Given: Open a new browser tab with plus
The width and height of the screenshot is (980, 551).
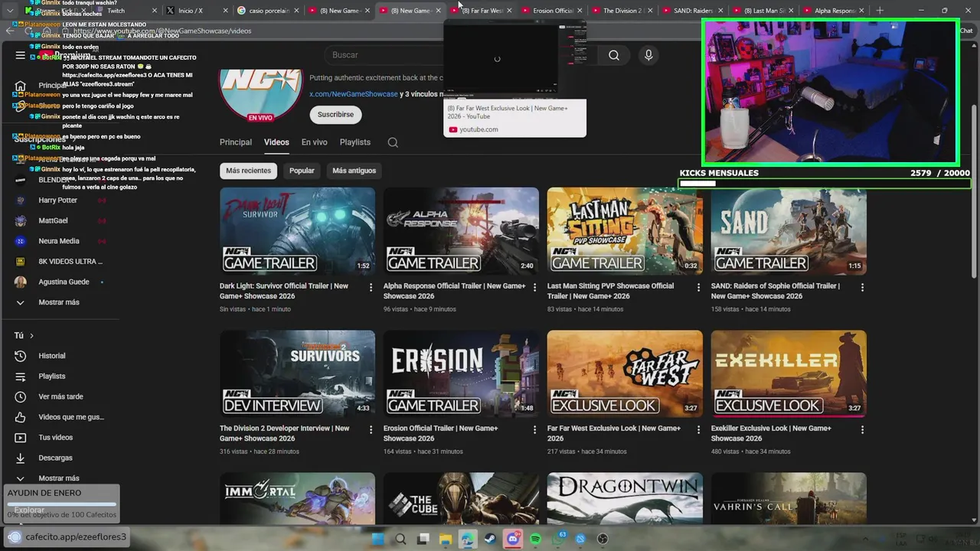Looking at the screenshot, I should tap(880, 11).
